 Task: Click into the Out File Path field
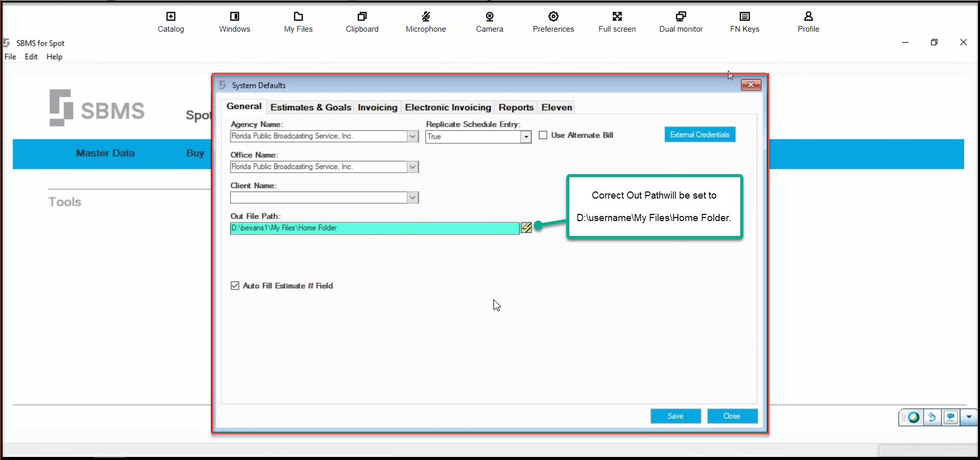click(x=375, y=228)
